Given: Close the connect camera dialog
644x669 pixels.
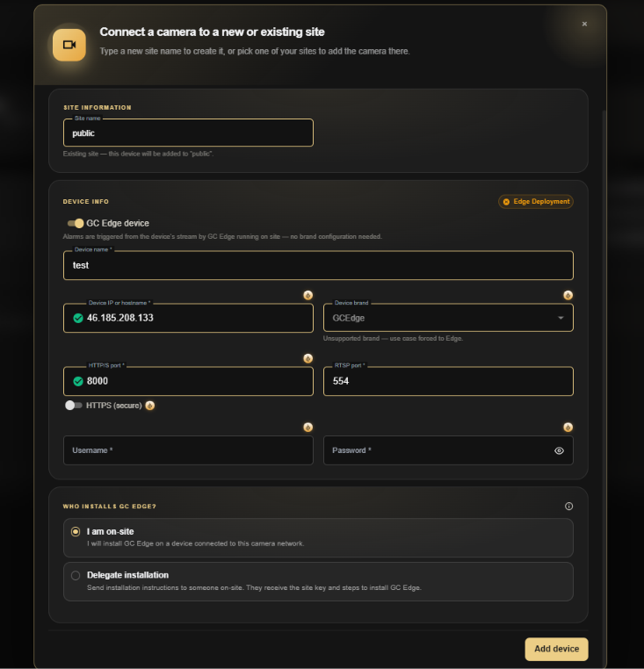Looking at the screenshot, I should pyautogui.click(x=584, y=24).
